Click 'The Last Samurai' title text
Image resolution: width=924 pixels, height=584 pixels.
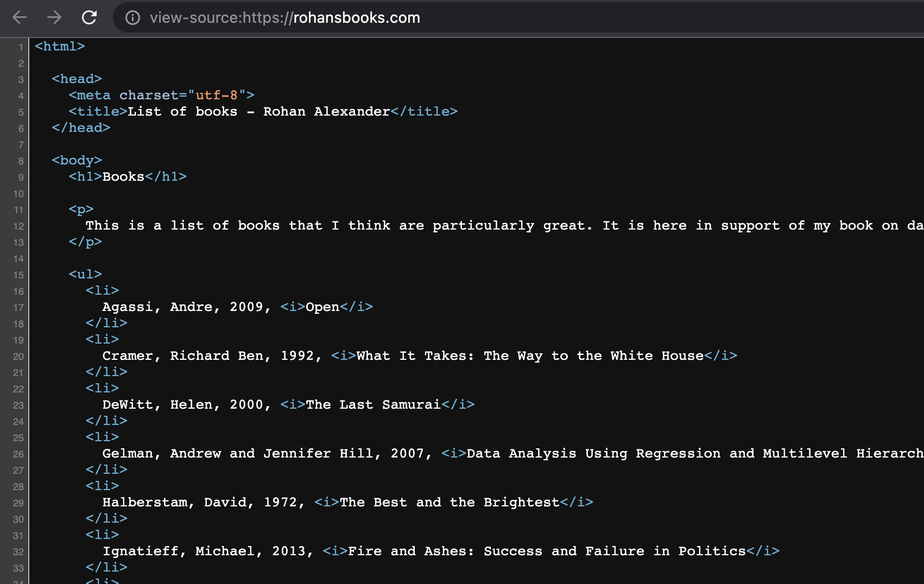pos(373,405)
